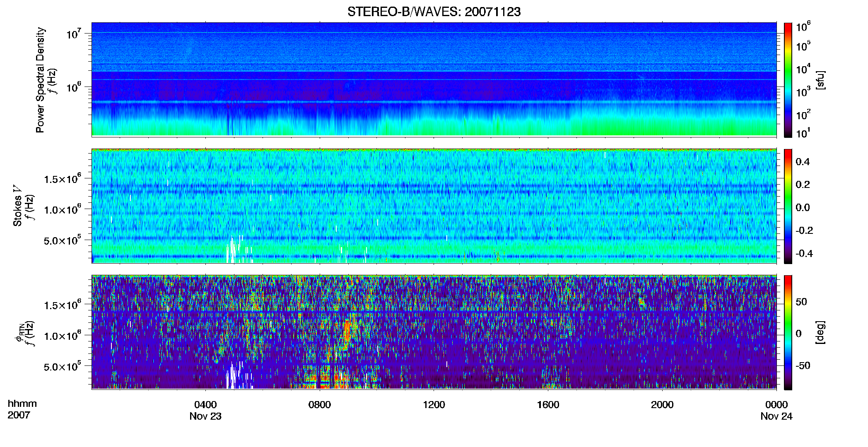Click the -0.4 value on Stokes colorbar

click(804, 253)
